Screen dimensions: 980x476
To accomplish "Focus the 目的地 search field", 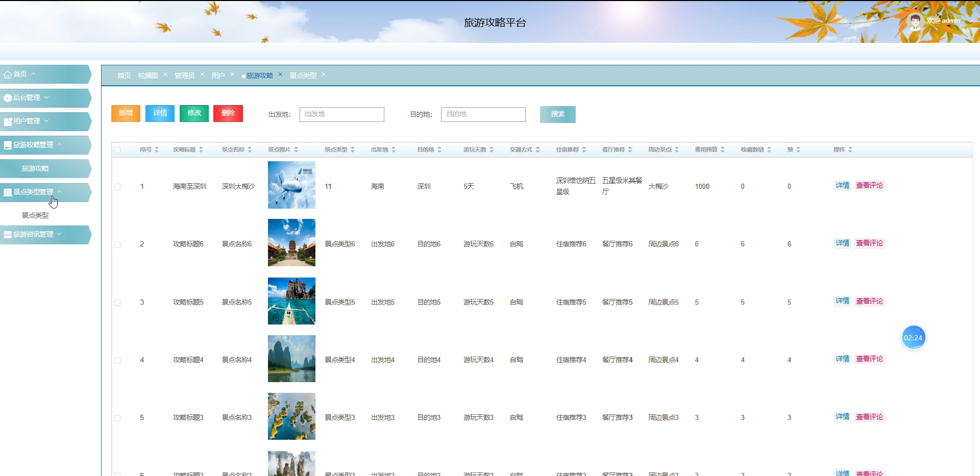I will click(x=483, y=114).
